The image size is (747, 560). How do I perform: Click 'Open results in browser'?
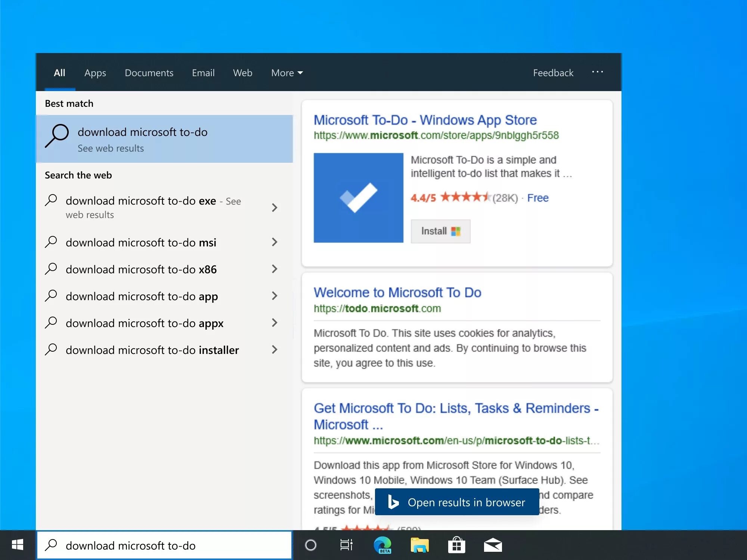(457, 502)
